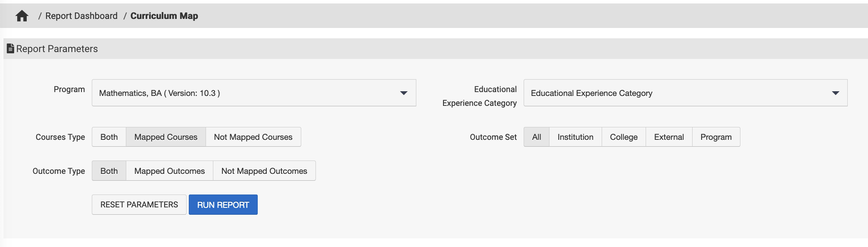Filter Outcome Set by Institution
The width and height of the screenshot is (868, 247).
(575, 137)
